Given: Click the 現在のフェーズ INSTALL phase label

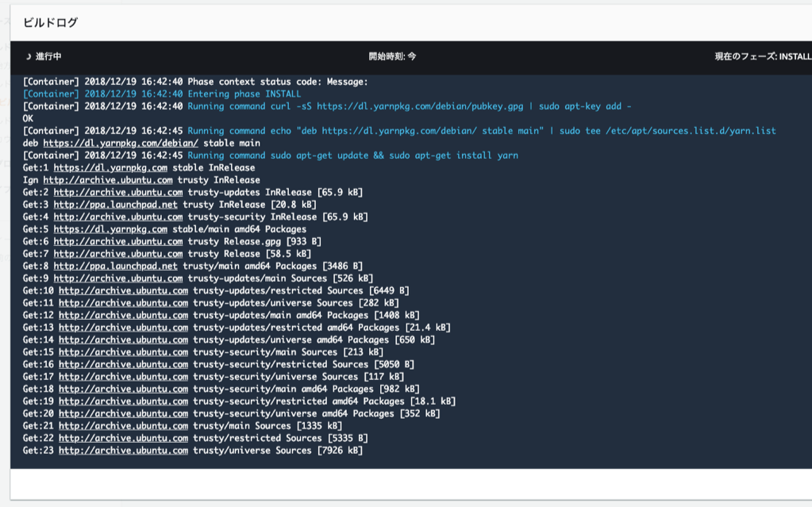Looking at the screenshot, I should (762, 57).
